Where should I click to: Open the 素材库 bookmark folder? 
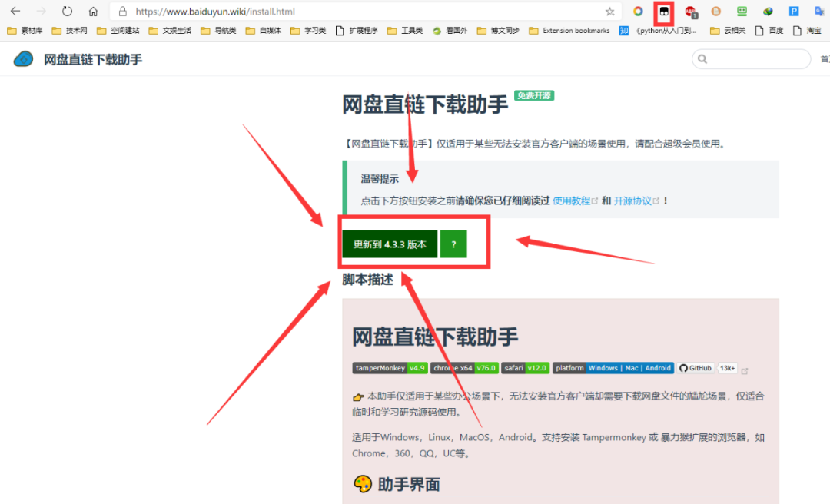tap(25, 31)
